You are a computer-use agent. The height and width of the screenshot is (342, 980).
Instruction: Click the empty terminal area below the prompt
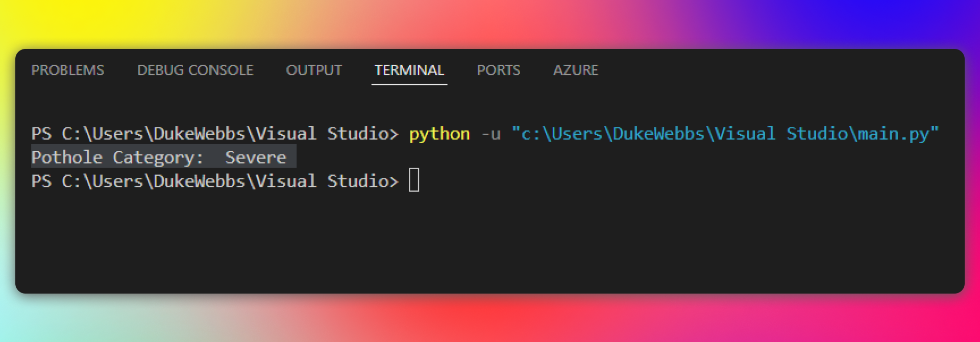(459, 240)
